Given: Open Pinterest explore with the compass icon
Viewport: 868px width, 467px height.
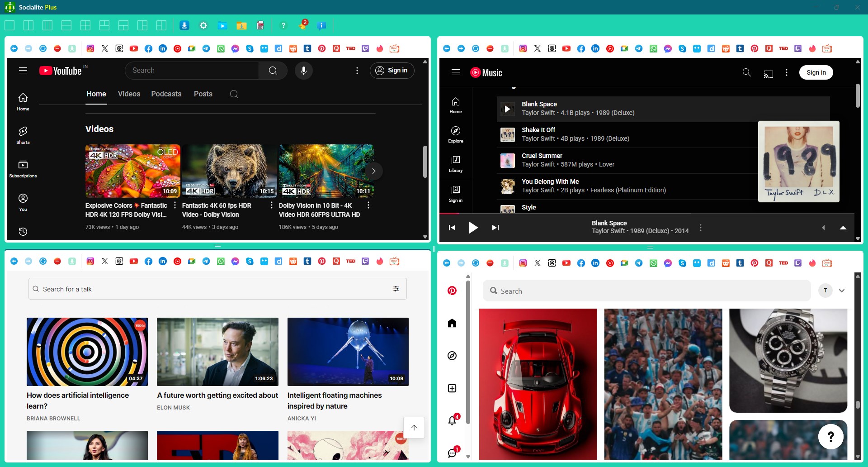Looking at the screenshot, I should point(452,356).
